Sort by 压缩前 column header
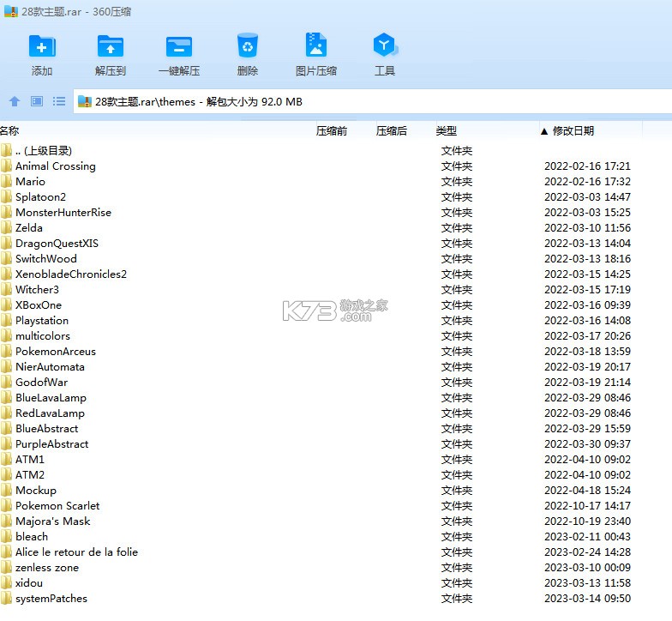 point(331,130)
